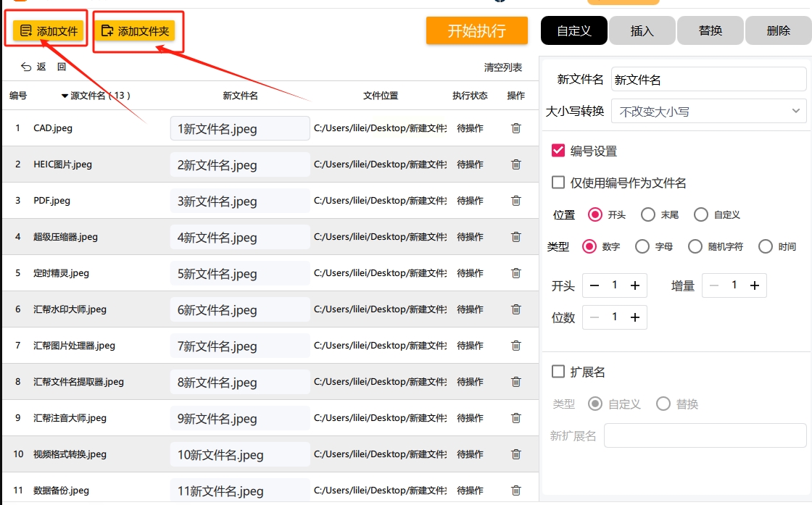Enable 仅使用编号作为文件名 checkbox
Screen dimensions: 812x505
pyautogui.click(x=558, y=182)
